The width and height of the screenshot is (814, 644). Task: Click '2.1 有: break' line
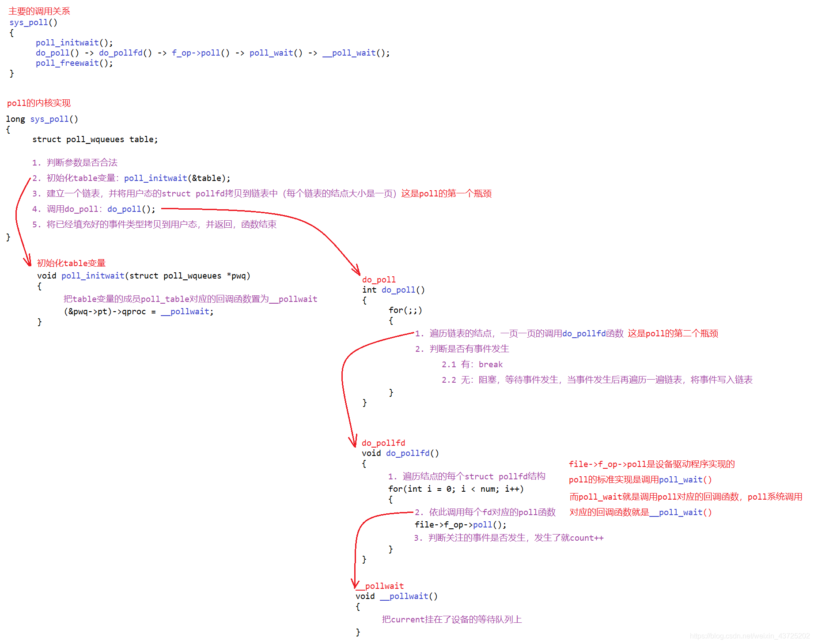click(x=472, y=364)
